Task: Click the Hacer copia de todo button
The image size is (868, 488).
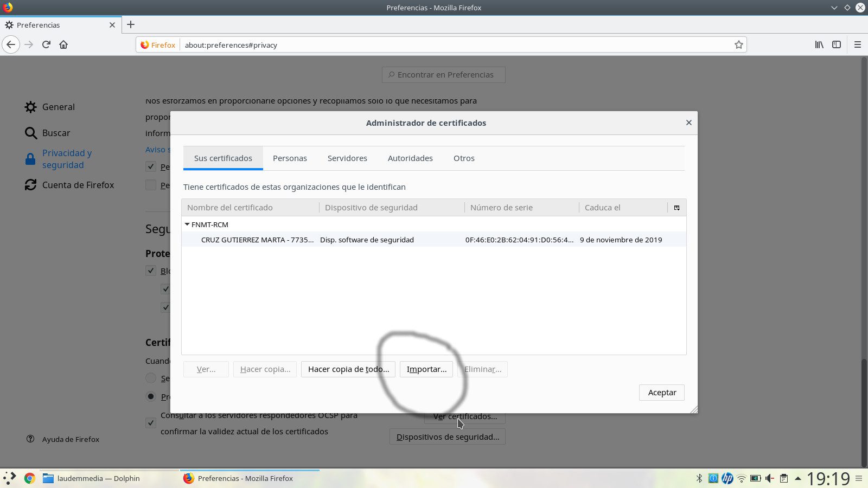Action: tap(348, 369)
